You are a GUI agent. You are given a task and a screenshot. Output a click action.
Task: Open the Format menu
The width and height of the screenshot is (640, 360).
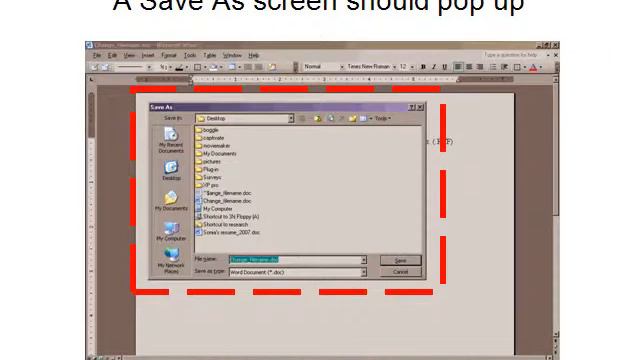pos(169,56)
